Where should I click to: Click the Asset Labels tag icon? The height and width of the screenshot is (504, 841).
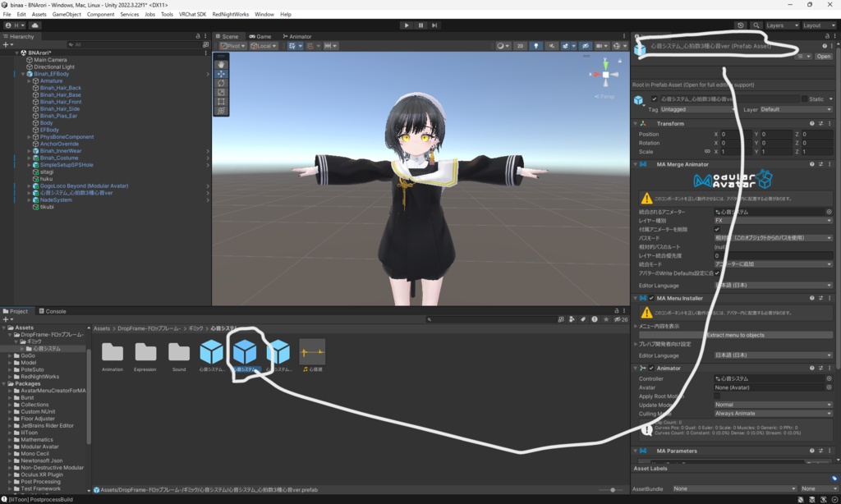(834, 478)
